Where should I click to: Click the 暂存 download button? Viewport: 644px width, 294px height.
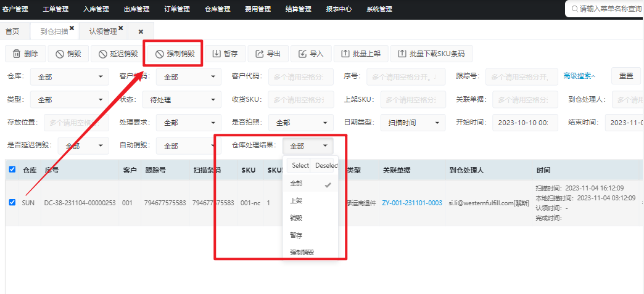click(x=225, y=54)
